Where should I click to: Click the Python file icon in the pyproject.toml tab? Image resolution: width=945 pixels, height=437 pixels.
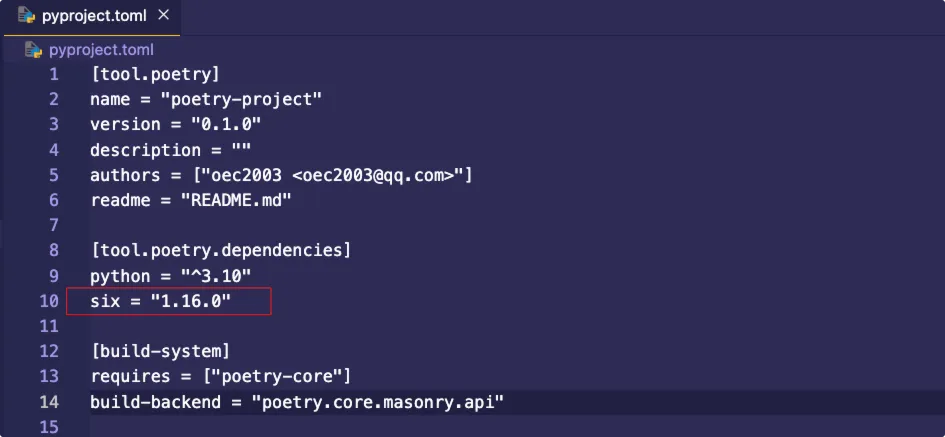[x=27, y=16]
